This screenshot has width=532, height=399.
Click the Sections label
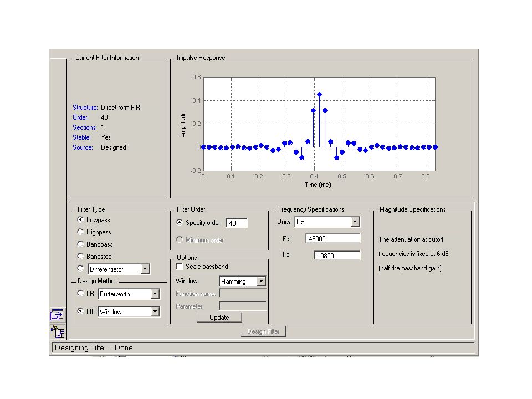point(85,127)
